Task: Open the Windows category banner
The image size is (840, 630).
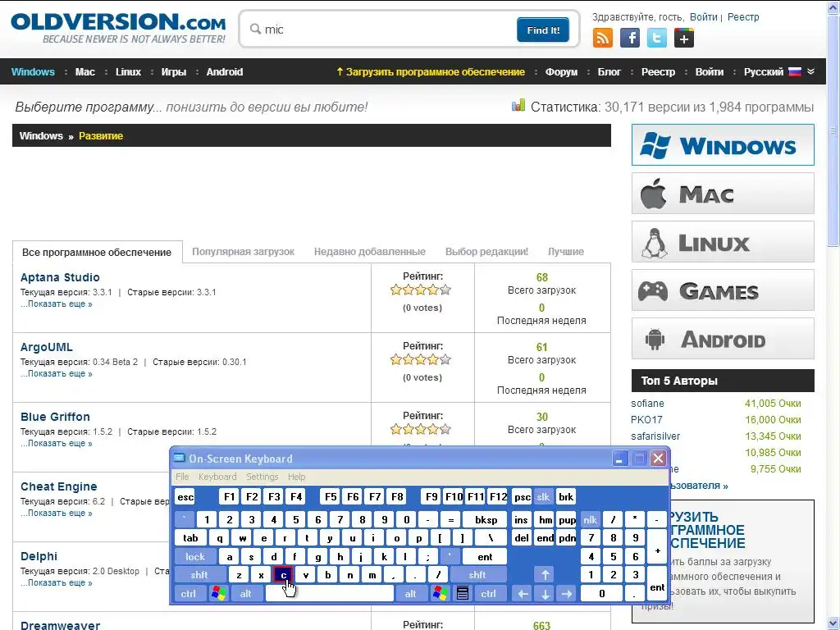Action: pyautogui.click(x=723, y=144)
